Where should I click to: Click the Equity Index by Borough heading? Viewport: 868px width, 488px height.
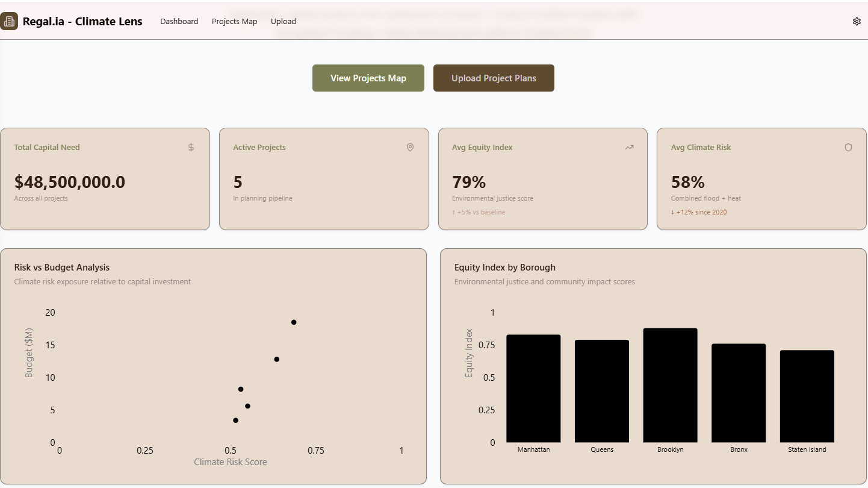[x=505, y=267]
